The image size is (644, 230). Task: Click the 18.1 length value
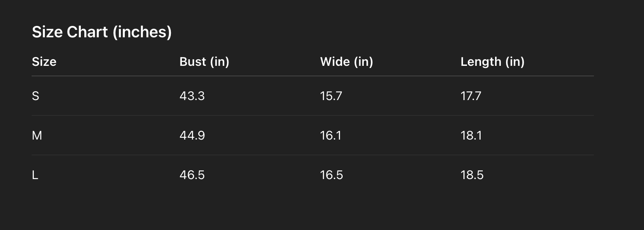[471, 136]
